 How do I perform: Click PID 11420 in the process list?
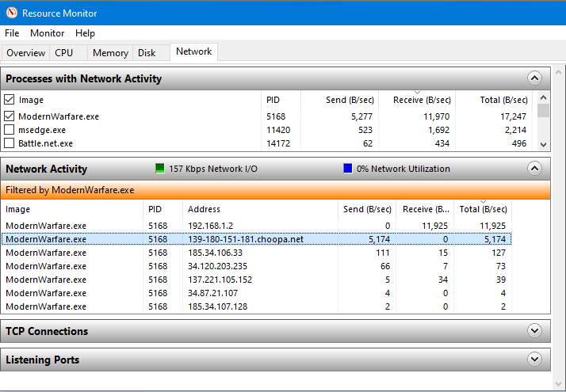coord(278,130)
